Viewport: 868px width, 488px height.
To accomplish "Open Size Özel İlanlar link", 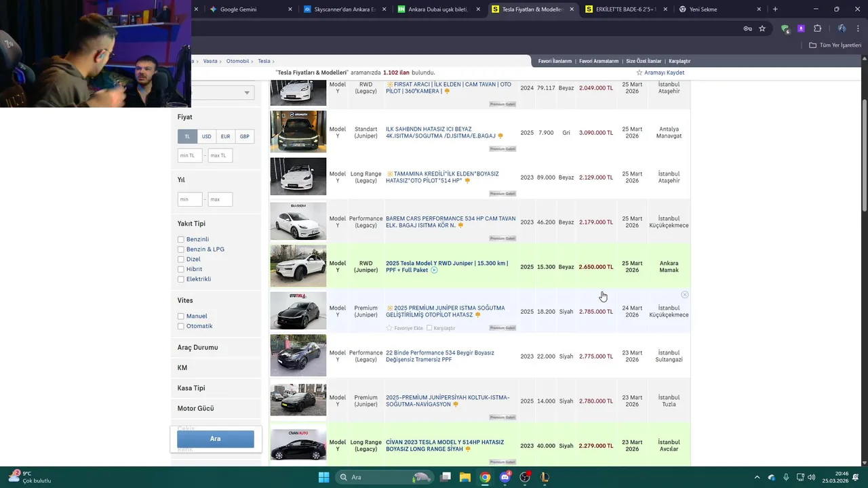I will coord(644,61).
